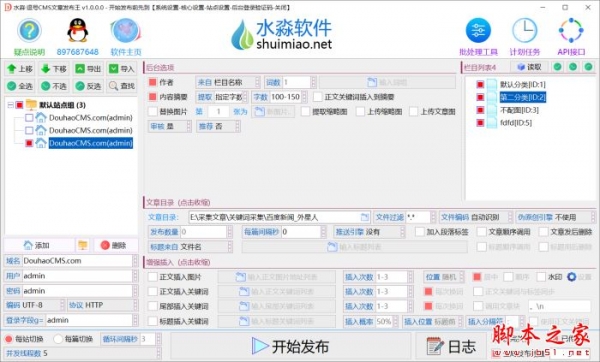Enable 替换图片 checkbox

[x=153, y=111]
